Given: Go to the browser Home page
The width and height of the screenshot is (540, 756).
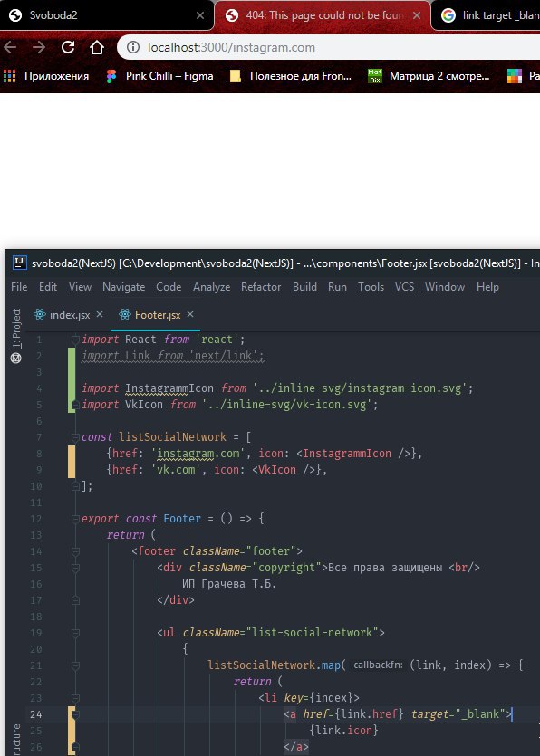Looking at the screenshot, I should (x=97, y=47).
